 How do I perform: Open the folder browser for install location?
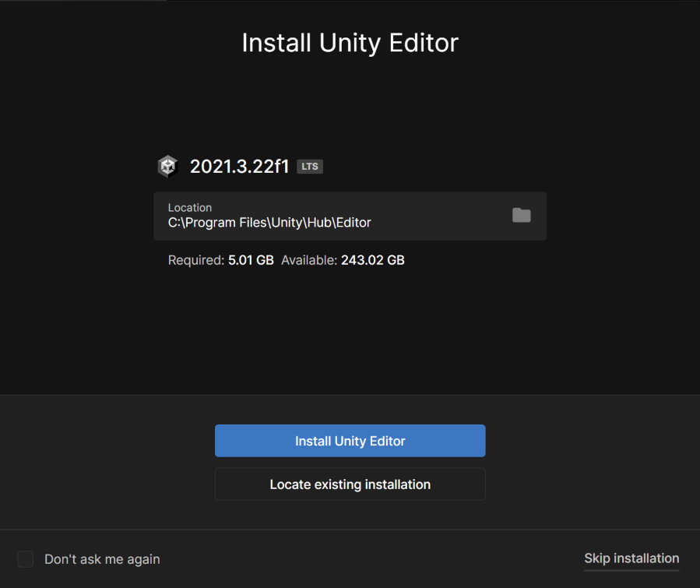pyautogui.click(x=521, y=215)
